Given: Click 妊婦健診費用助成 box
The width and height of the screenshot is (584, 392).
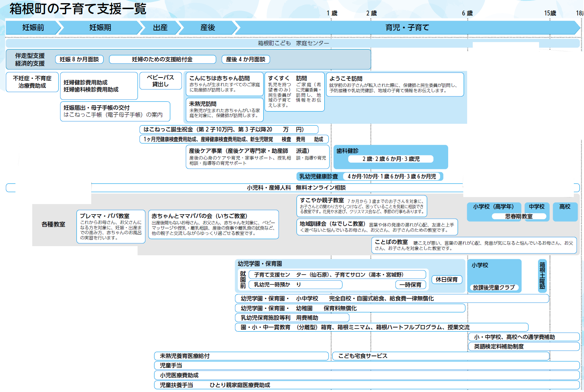Looking at the screenshot, I should (99, 86).
